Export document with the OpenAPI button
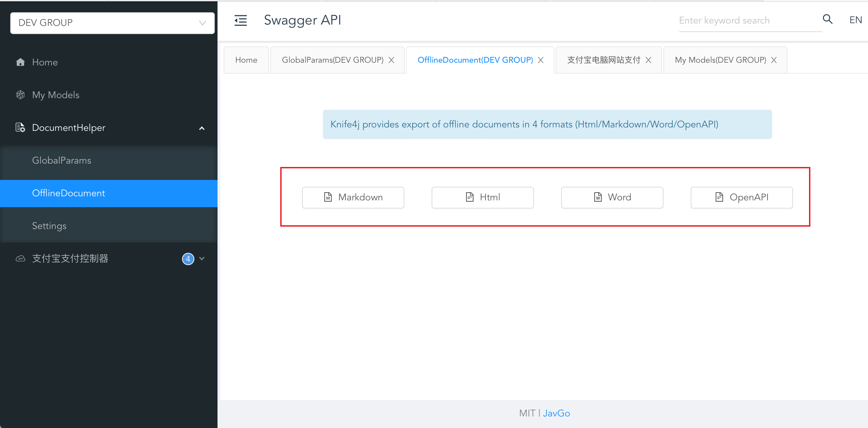This screenshot has height=428, width=868. point(742,197)
